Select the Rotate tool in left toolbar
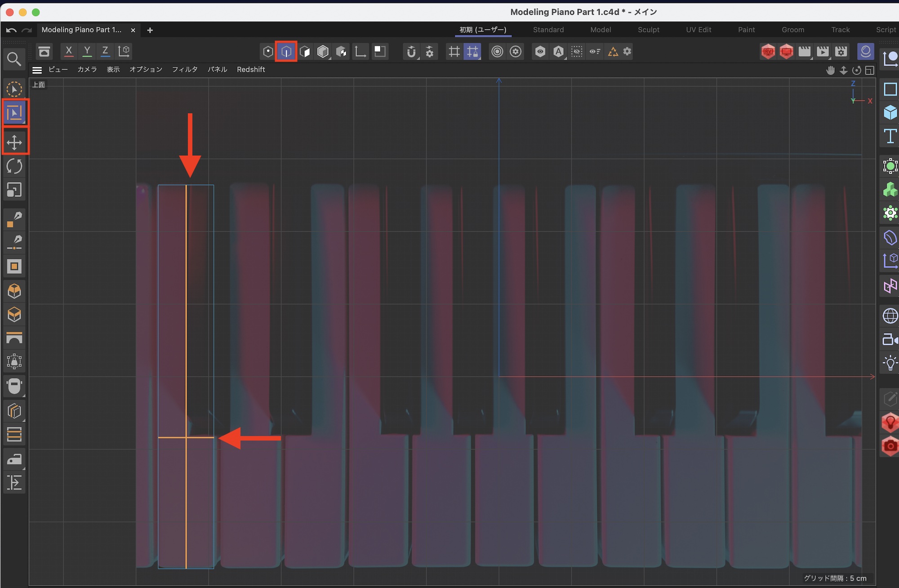Screen dimensions: 899x588 tap(14, 166)
